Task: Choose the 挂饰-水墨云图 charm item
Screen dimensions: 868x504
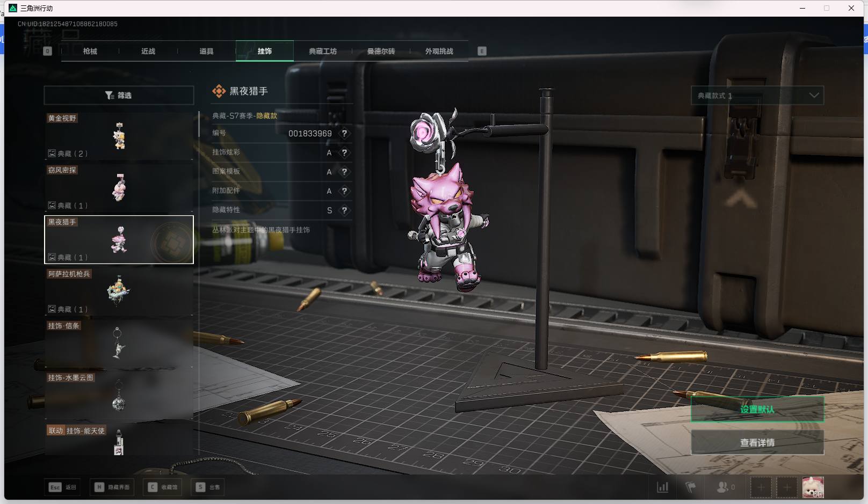Action: 119,395
